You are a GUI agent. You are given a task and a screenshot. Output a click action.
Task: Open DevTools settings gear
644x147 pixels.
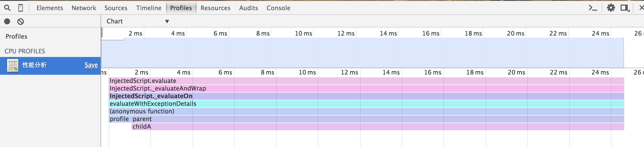point(611,8)
